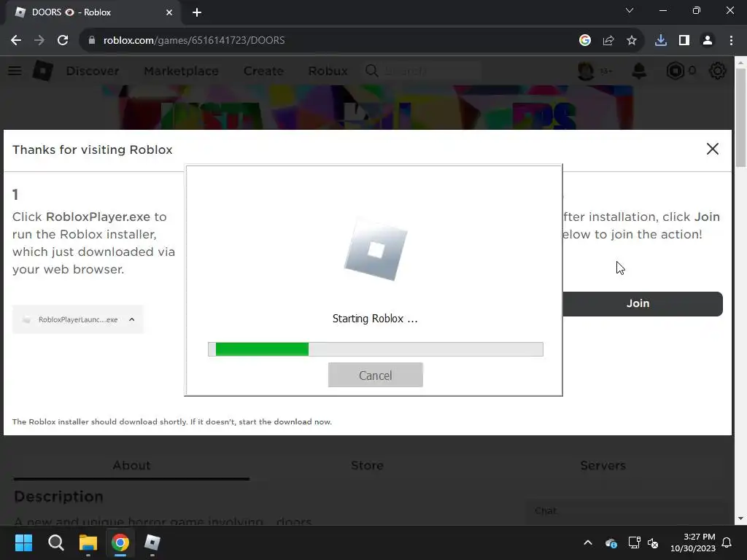Click the RobloxPlayerLauncher.exe download chip
Image resolution: width=747 pixels, height=560 pixels.
pos(77,319)
